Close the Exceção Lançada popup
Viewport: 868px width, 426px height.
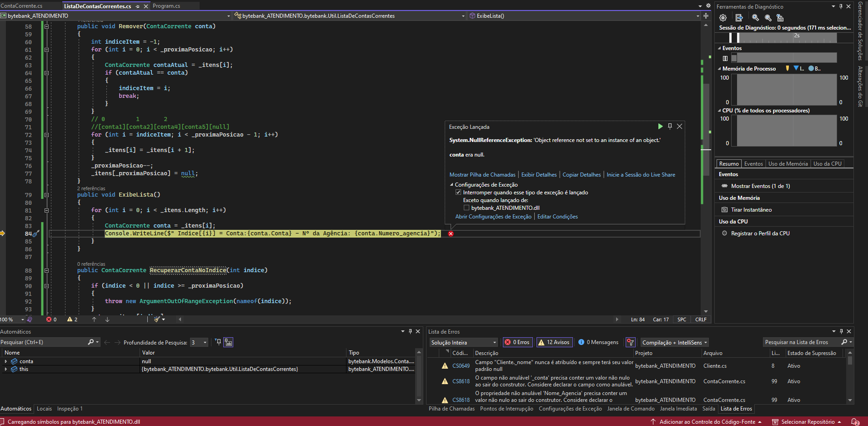(679, 126)
